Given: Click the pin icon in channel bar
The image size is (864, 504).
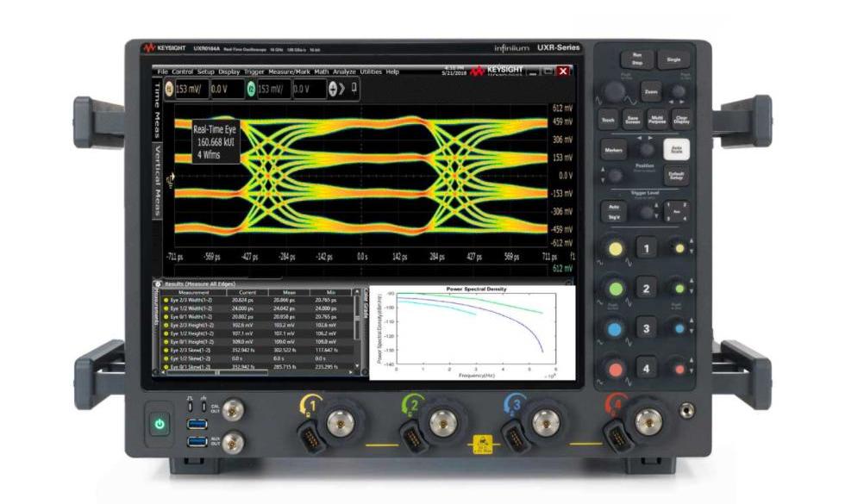Looking at the screenshot, I should [354, 88].
